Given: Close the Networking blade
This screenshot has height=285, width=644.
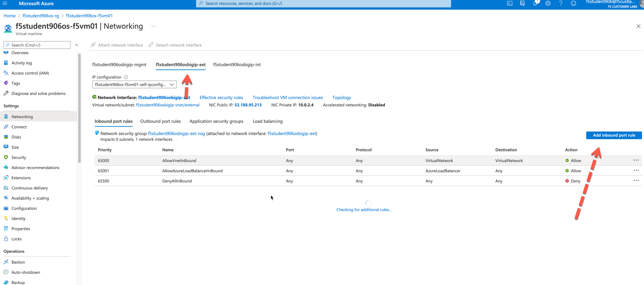Looking at the screenshot, I should pos(638,26).
